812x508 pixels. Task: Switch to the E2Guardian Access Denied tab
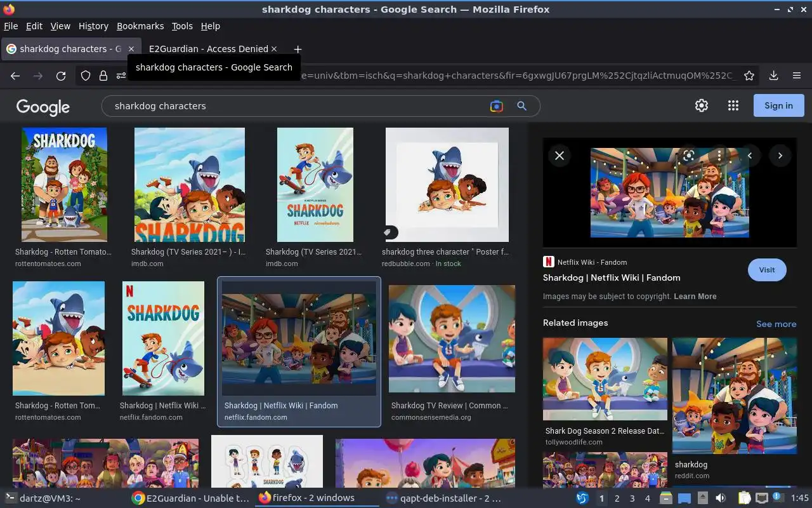[x=208, y=49]
